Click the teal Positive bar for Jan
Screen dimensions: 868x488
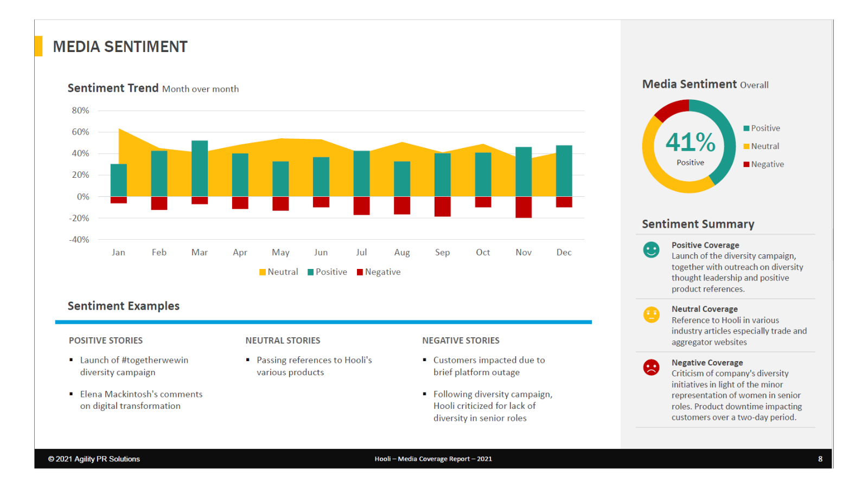coord(119,180)
